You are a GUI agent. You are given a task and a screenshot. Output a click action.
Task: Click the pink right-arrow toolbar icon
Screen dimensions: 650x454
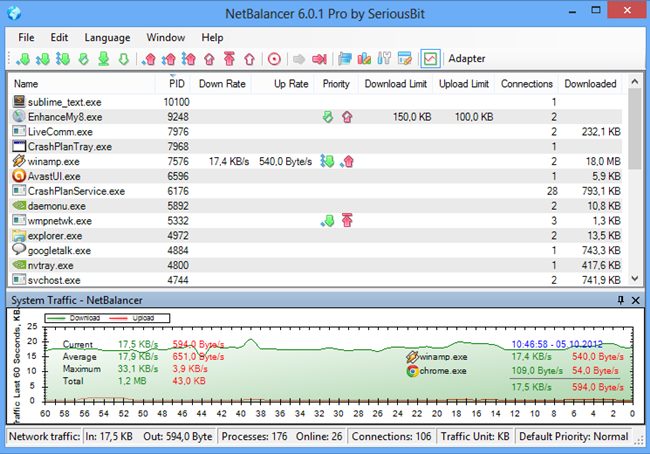click(318, 59)
